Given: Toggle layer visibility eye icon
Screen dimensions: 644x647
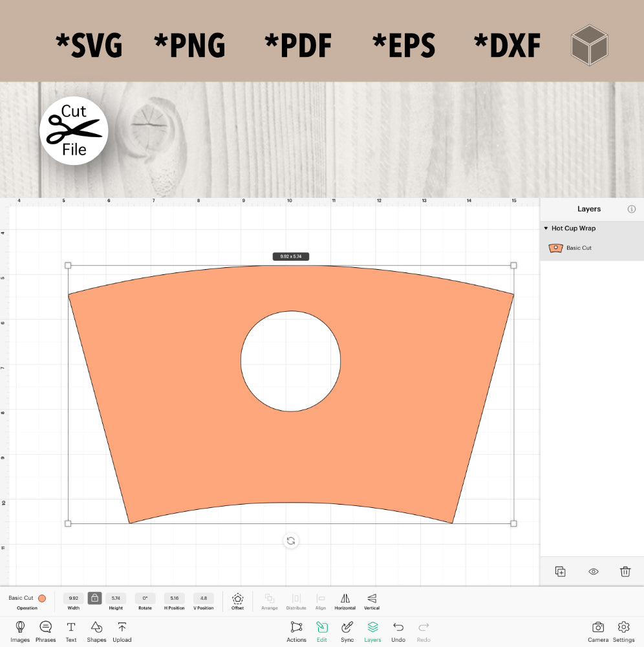Looking at the screenshot, I should coord(593,571).
